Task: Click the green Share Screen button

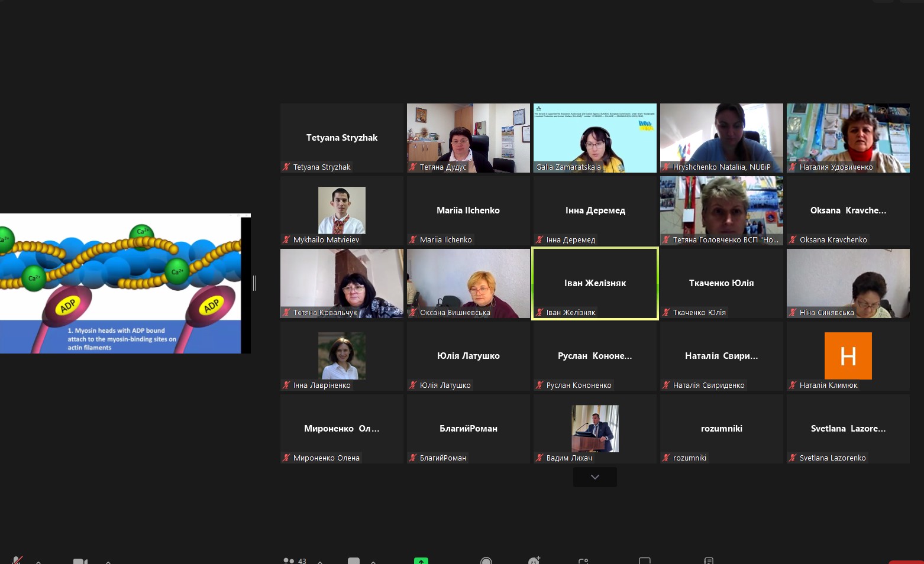Action: point(421,560)
